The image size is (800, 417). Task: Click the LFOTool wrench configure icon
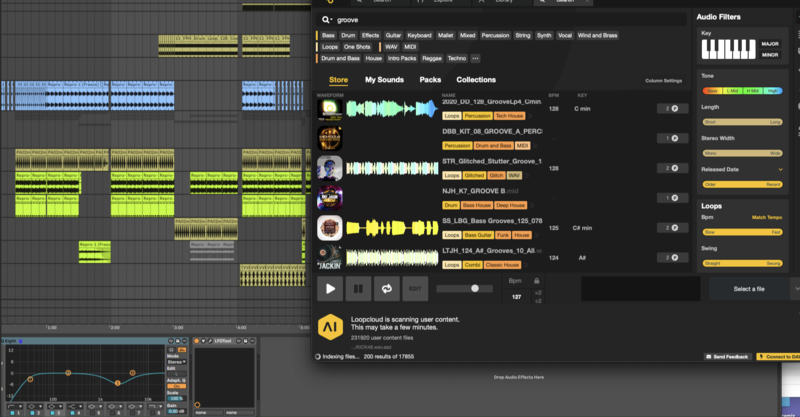tap(210, 341)
